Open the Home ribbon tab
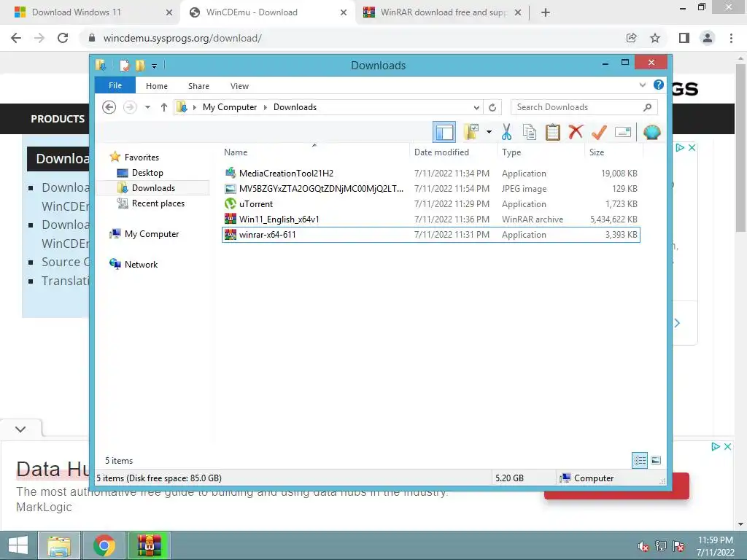This screenshot has height=560, width=747. (x=157, y=86)
